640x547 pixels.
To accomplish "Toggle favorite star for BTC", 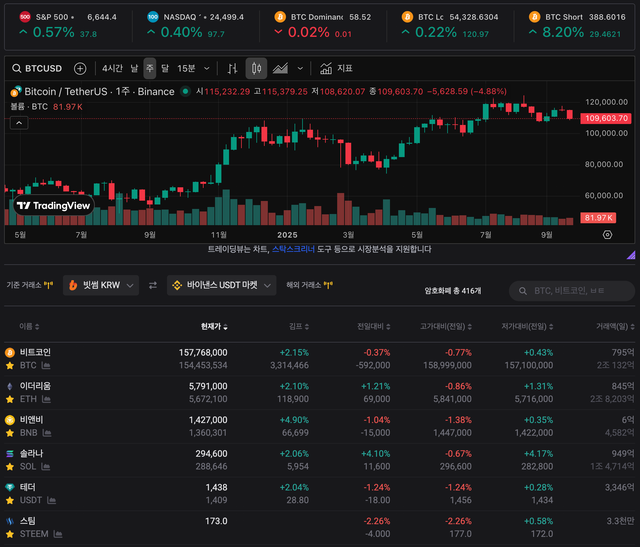I will point(10,366).
